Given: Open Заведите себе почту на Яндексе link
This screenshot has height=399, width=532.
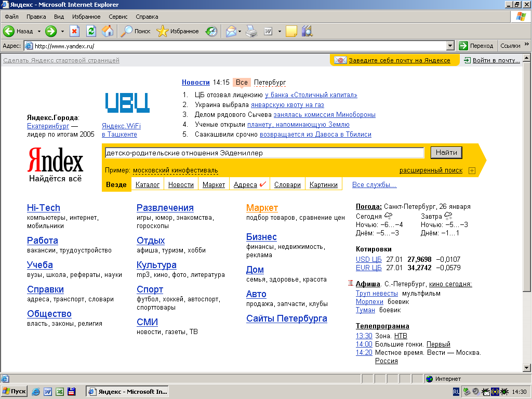Looking at the screenshot, I should click(x=400, y=60).
